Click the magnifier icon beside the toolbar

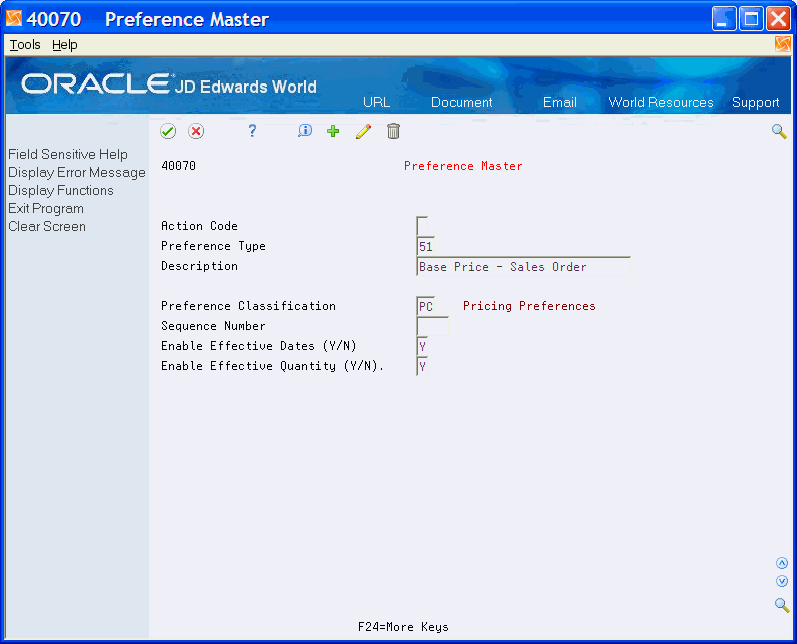click(779, 132)
